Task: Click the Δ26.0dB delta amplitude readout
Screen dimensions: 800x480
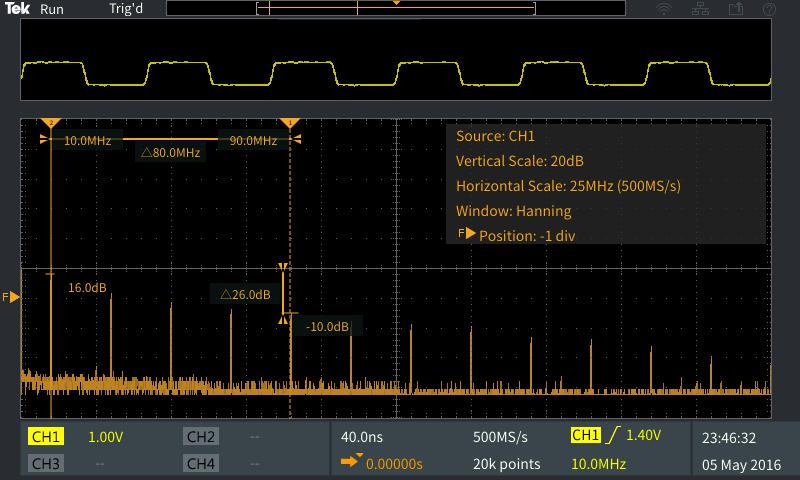Action: (x=245, y=295)
